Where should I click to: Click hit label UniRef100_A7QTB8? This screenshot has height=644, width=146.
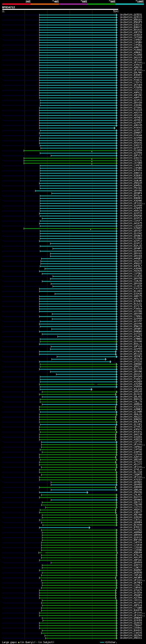pos(131,384)
